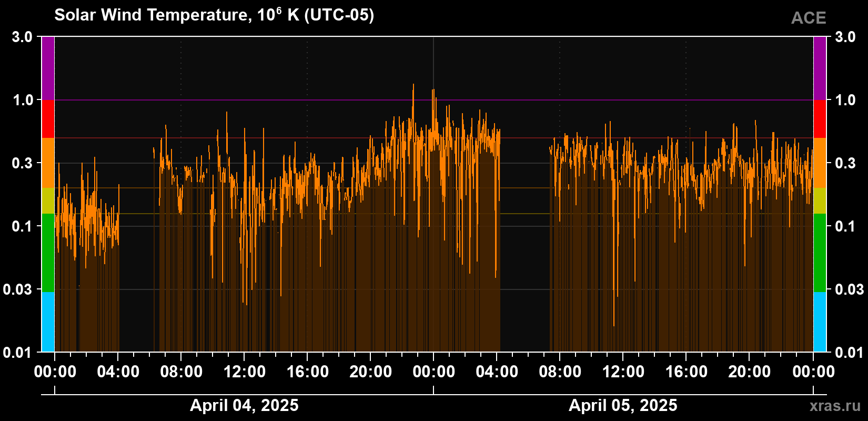Click the Solar Wind Temperature chart title
The height and width of the screenshot is (421, 868).
[x=214, y=15]
